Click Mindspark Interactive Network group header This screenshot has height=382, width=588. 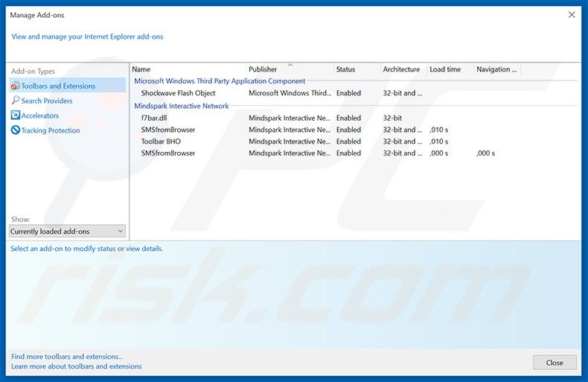point(182,106)
